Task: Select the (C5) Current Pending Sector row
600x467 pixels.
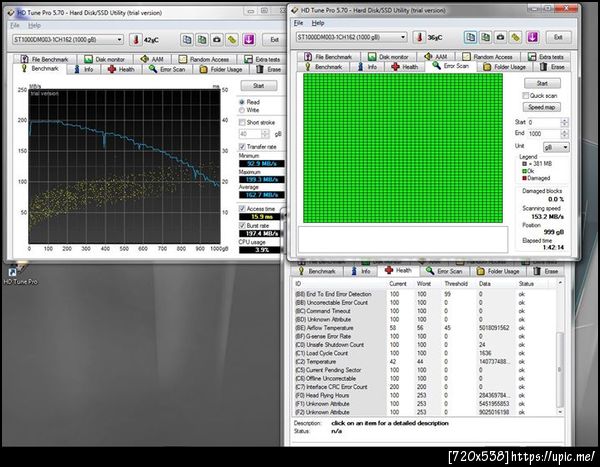Action: [425, 370]
